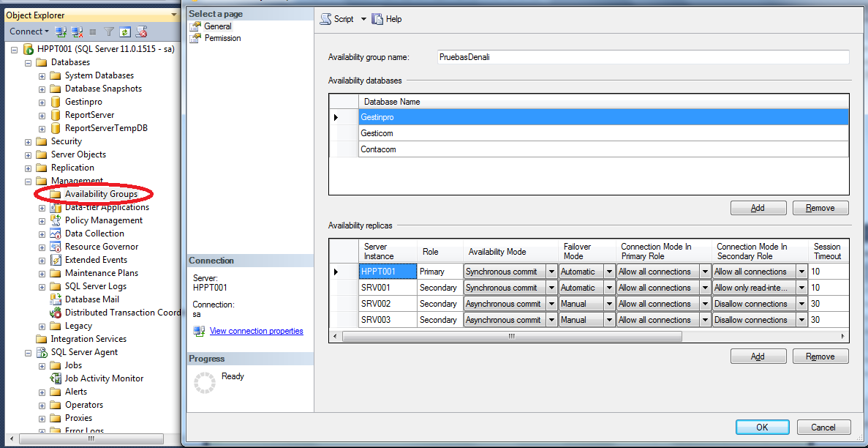Click the Resource Governor icon
The image size is (868, 448).
click(55, 247)
